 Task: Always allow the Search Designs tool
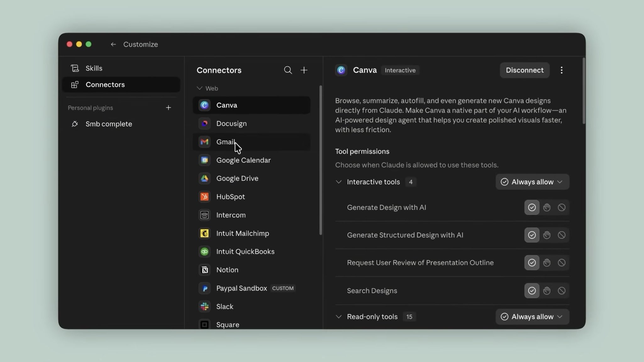[532, 291]
